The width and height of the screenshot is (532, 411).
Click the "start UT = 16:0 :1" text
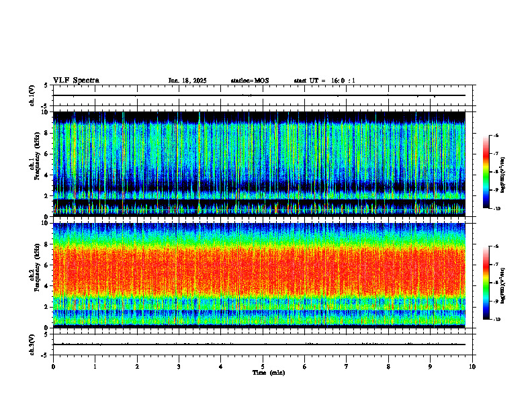pos(324,81)
